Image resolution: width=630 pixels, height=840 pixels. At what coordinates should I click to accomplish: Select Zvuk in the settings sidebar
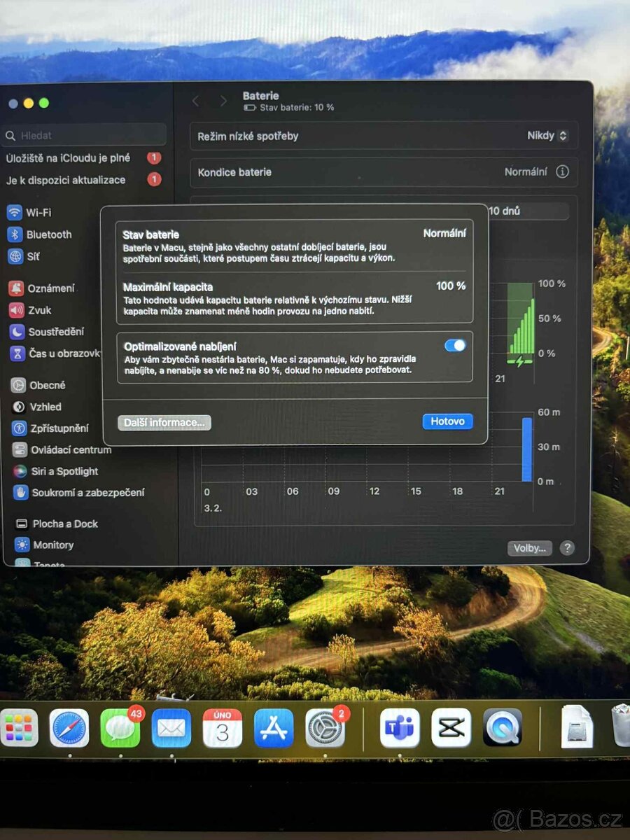(39, 310)
